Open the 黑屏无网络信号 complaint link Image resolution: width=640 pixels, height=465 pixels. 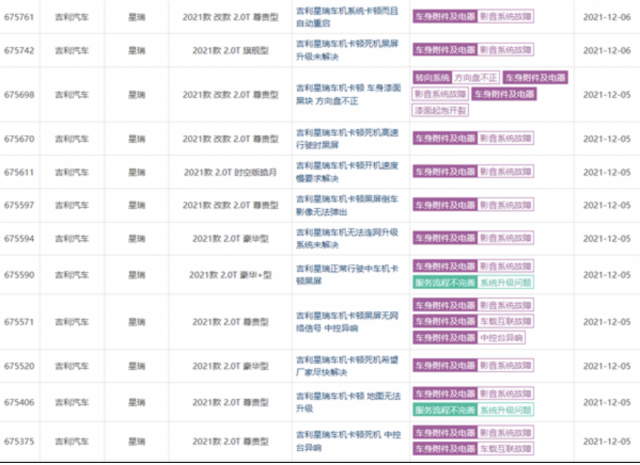347,322
